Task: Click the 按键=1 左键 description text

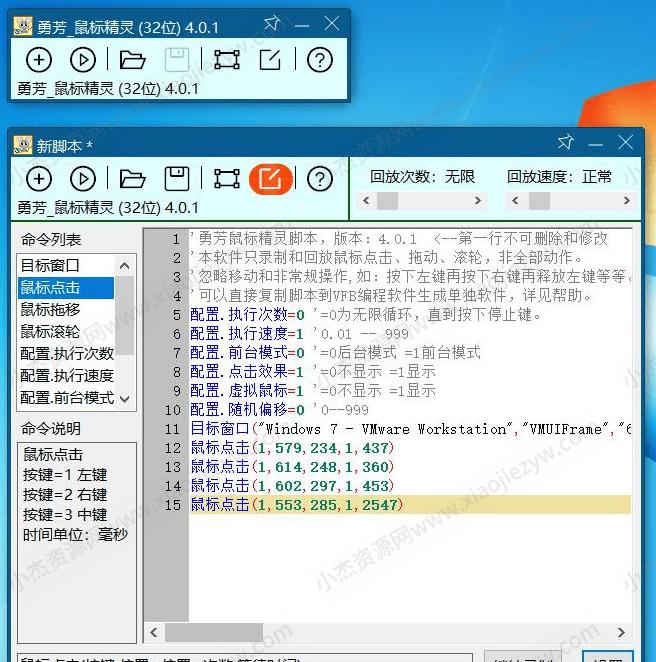Action: pyautogui.click(x=65, y=475)
